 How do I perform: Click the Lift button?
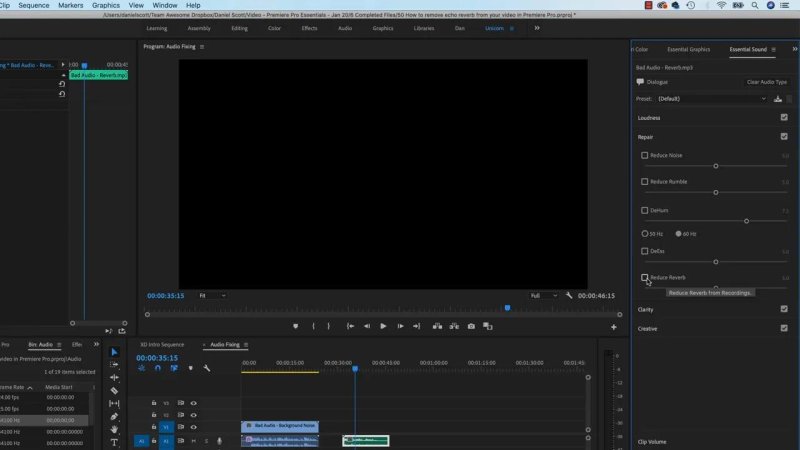click(437, 326)
